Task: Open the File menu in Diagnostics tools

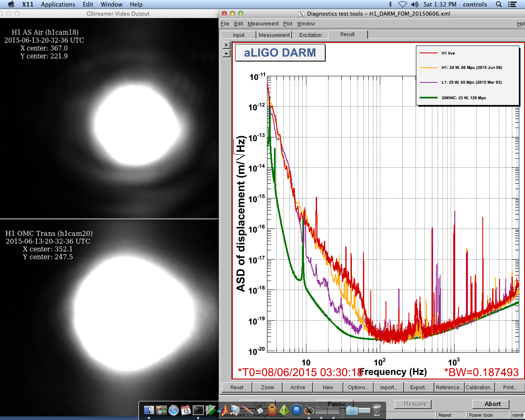Action: click(225, 24)
